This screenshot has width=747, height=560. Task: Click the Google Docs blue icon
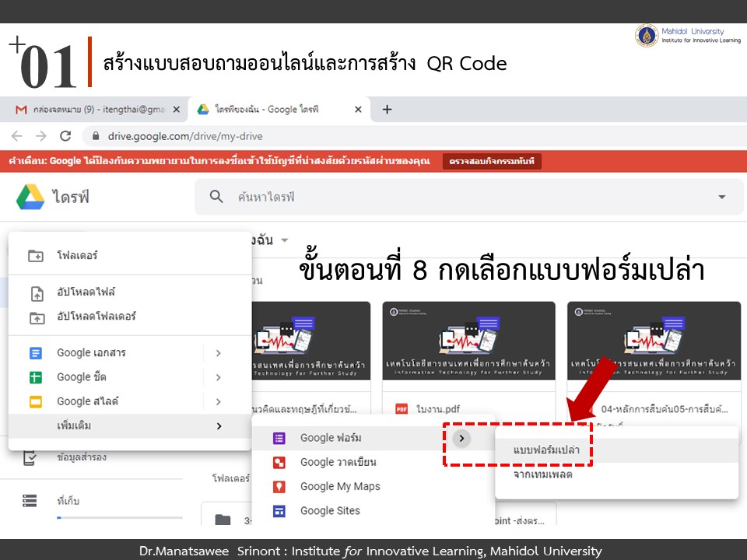click(x=35, y=353)
